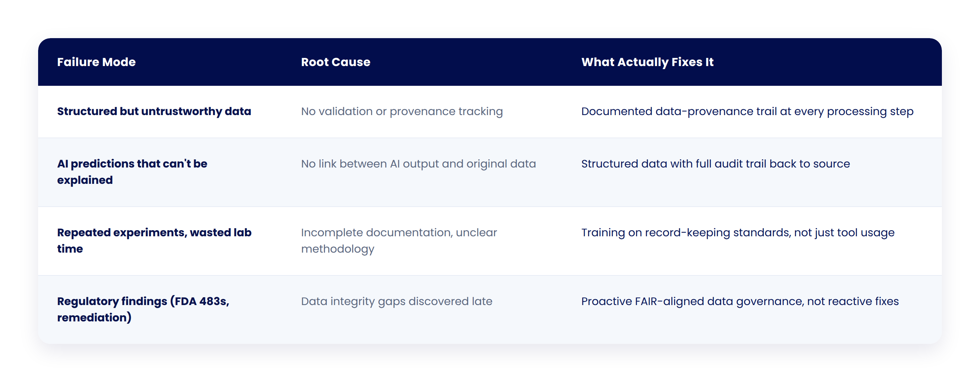Click Documented data-provenance trail at every processing step
This screenshot has width=980, height=382.
[x=747, y=111]
